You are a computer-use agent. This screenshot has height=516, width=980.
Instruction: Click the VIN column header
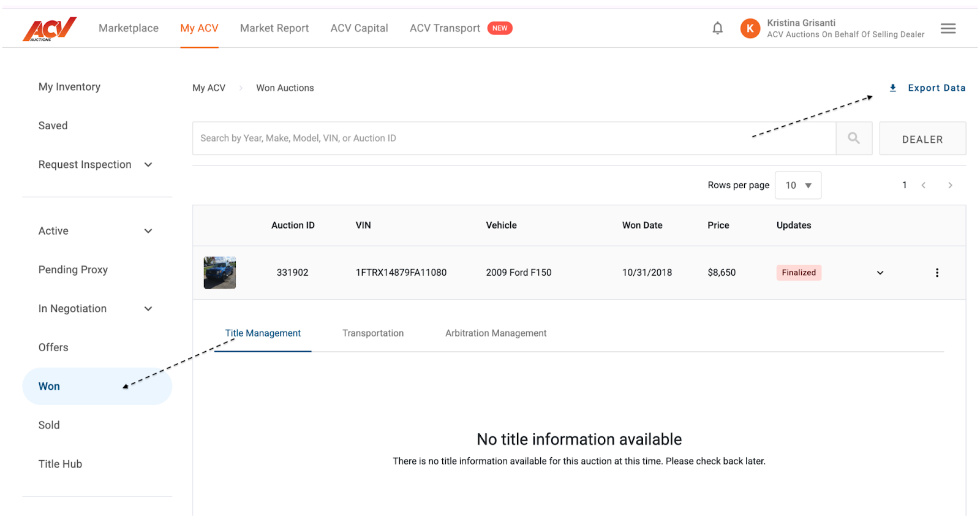pos(363,226)
